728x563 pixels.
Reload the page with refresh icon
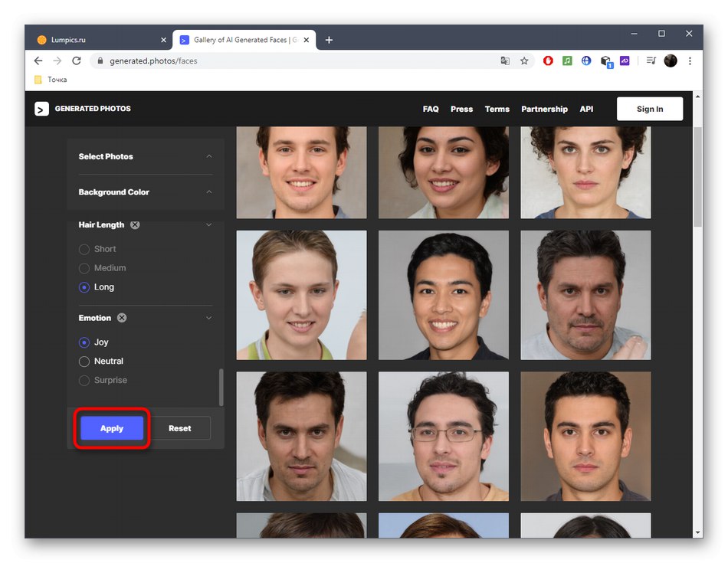[77, 61]
